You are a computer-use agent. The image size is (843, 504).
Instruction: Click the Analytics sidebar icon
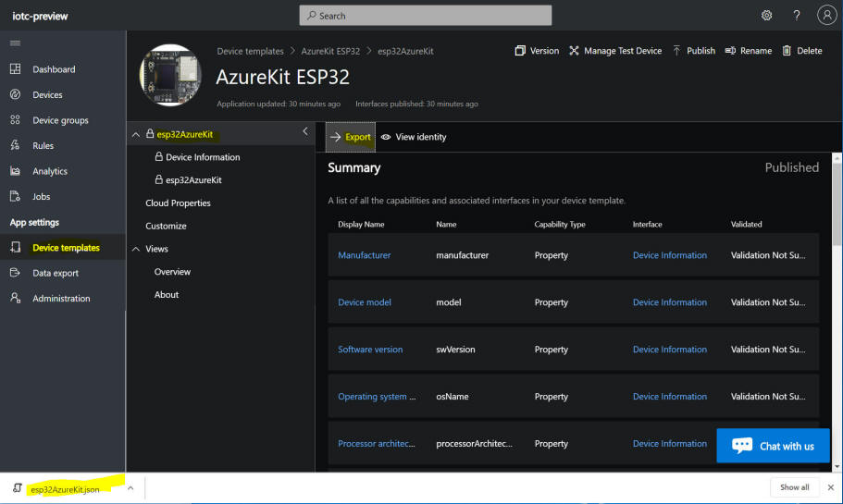(x=15, y=171)
